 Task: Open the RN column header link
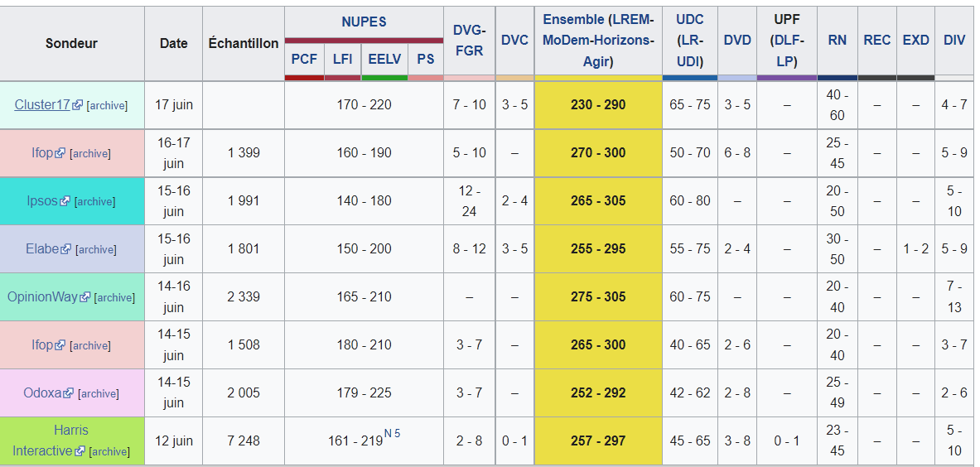837,40
